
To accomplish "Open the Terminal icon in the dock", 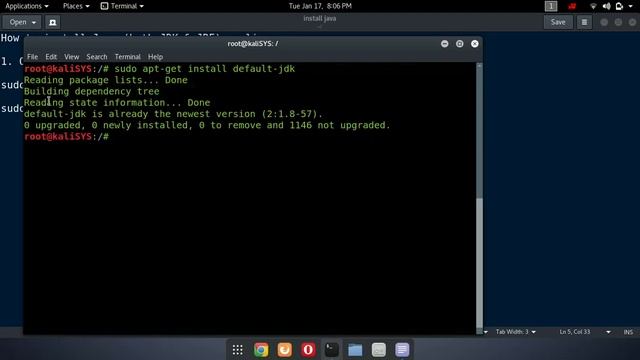I will click(331, 350).
